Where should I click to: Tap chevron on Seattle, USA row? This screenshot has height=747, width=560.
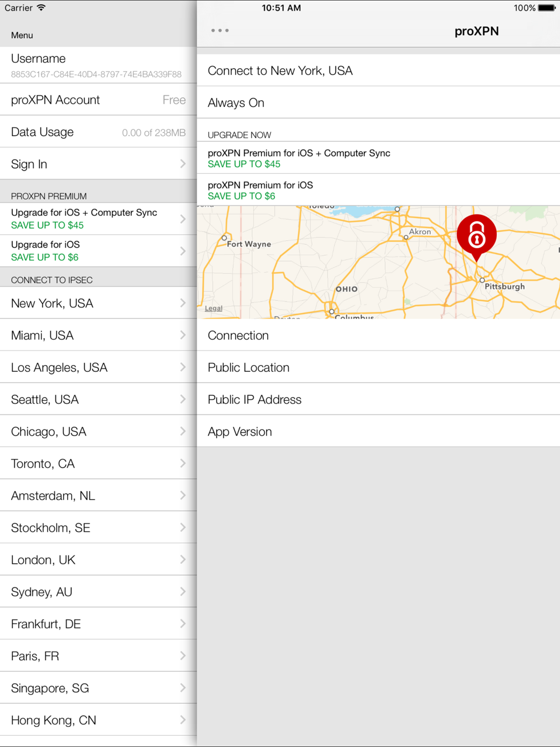[183, 399]
